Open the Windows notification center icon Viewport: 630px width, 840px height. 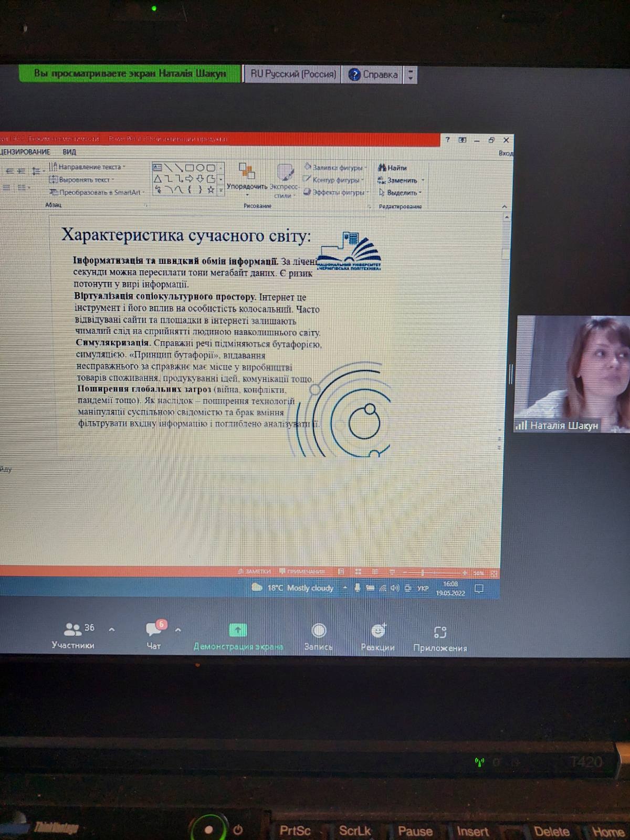(479, 589)
